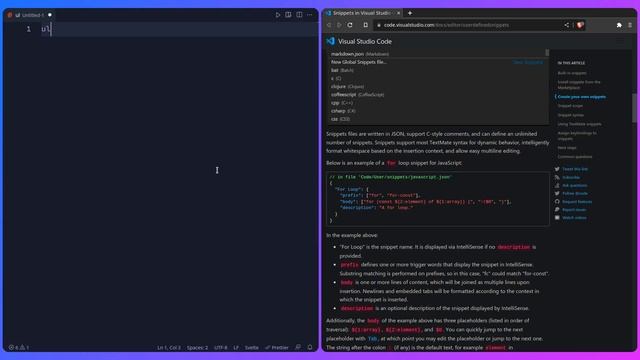Click the Visual Studio Code logo
Image resolution: width=640 pixels, height=360 pixels.
point(331,41)
